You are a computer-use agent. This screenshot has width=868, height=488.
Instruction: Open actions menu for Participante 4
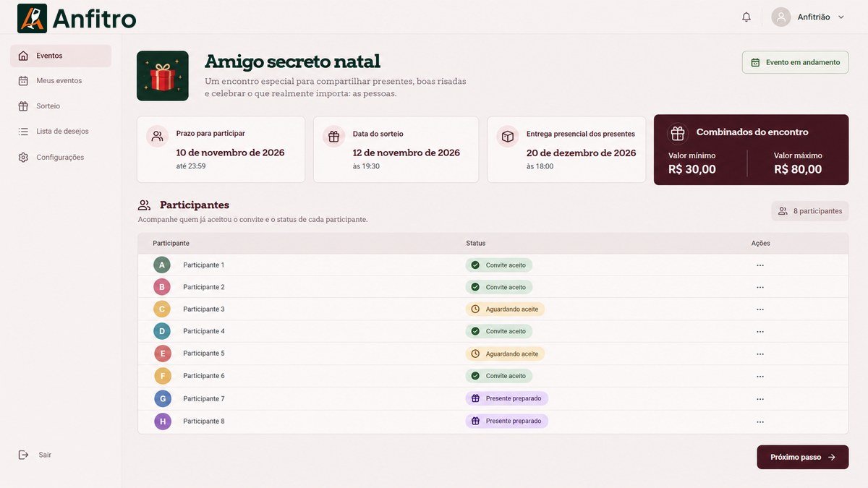click(760, 332)
